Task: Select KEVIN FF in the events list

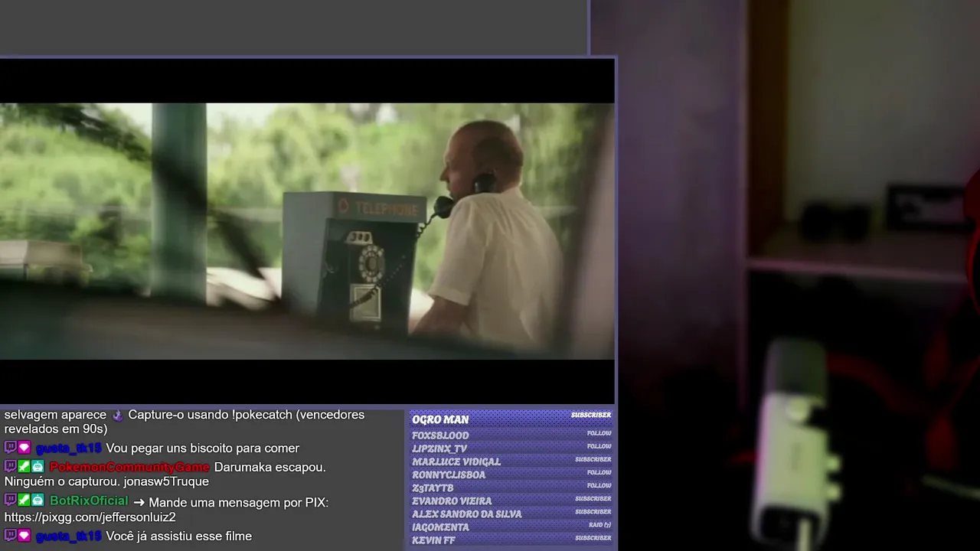Action: pos(433,540)
